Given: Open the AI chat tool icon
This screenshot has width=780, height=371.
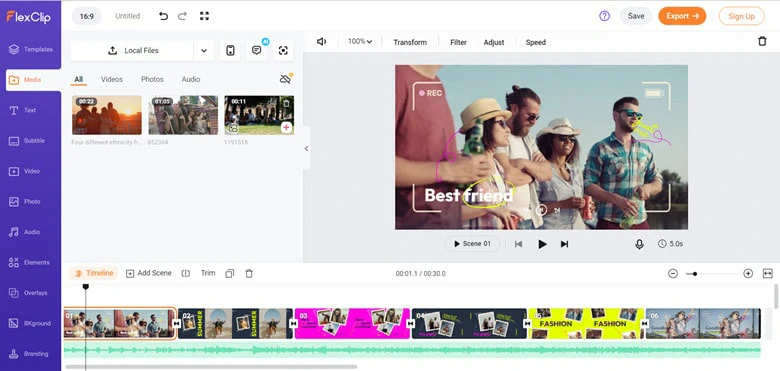Looking at the screenshot, I should [257, 50].
